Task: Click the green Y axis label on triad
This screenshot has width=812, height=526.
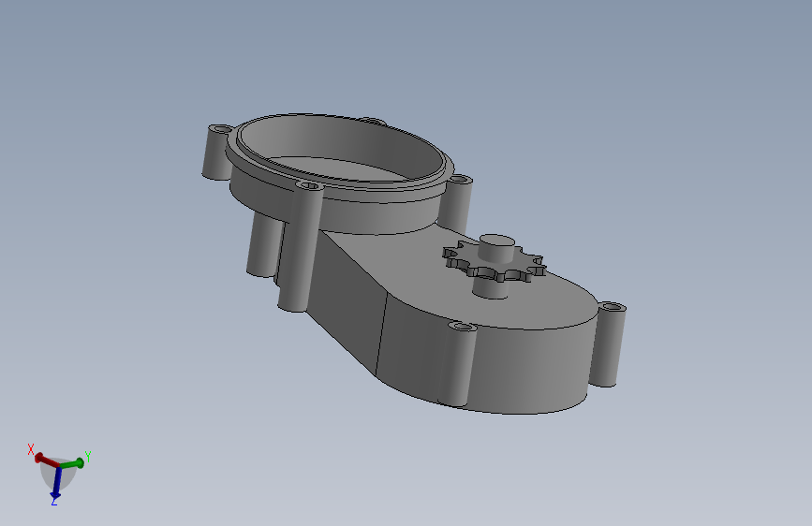Action: [87, 457]
